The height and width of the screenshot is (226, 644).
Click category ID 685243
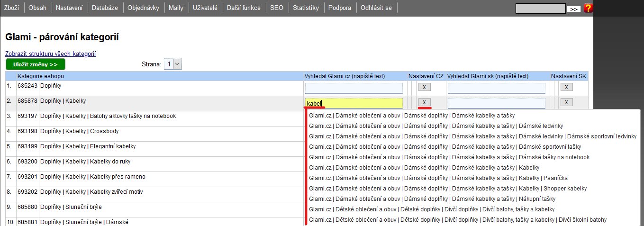[x=27, y=86]
